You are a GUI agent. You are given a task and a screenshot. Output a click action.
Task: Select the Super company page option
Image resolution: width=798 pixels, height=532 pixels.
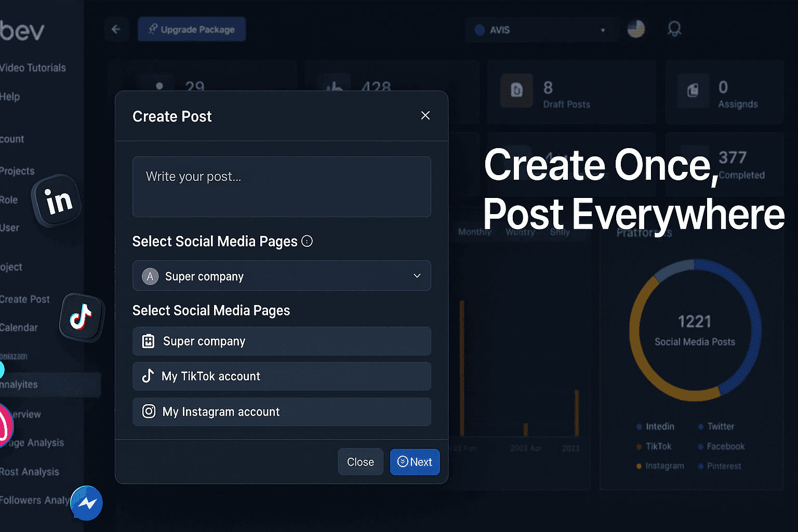[282, 341]
